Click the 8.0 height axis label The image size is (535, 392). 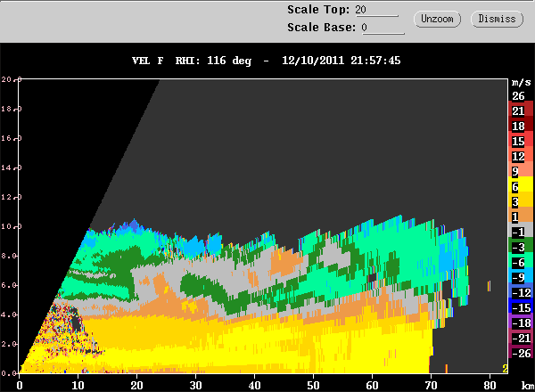click(9, 256)
